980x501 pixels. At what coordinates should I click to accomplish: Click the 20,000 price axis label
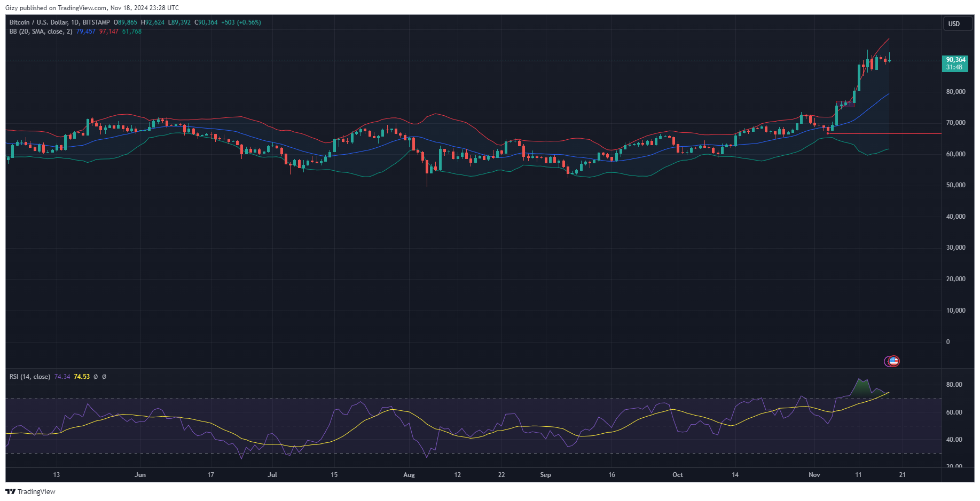click(956, 279)
